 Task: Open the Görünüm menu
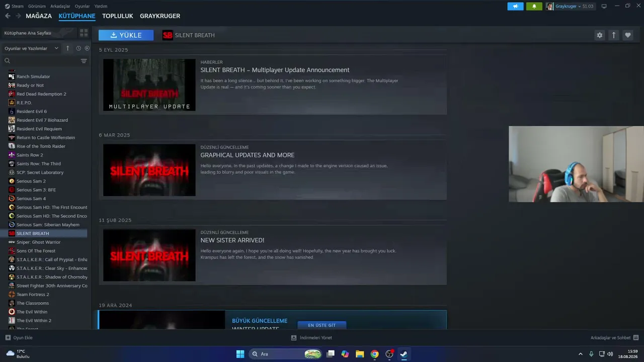coord(37,6)
